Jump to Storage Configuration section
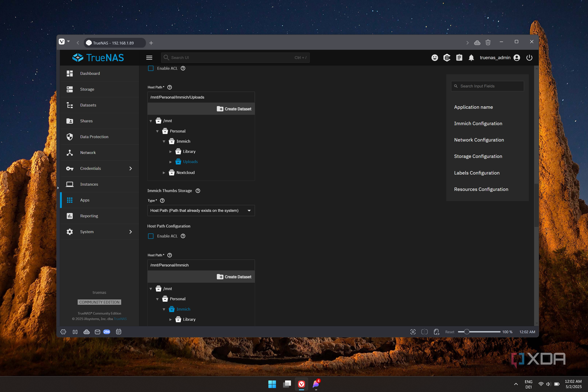 478,156
